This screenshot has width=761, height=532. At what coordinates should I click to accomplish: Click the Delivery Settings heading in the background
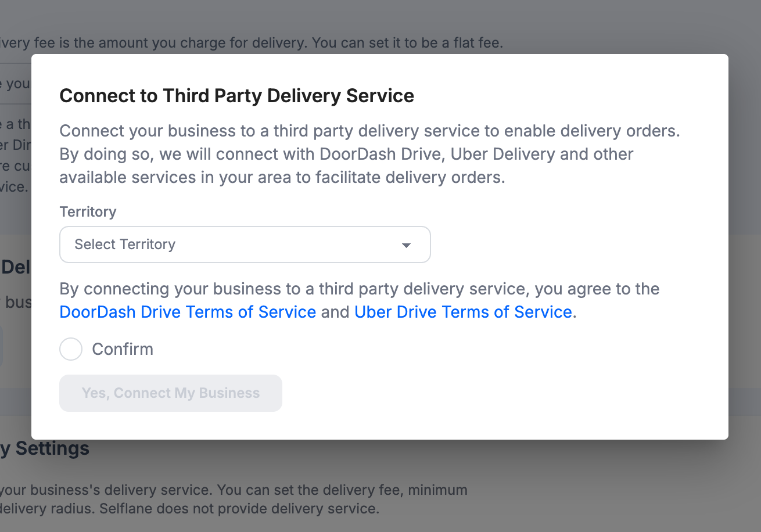tap(44, 448)
